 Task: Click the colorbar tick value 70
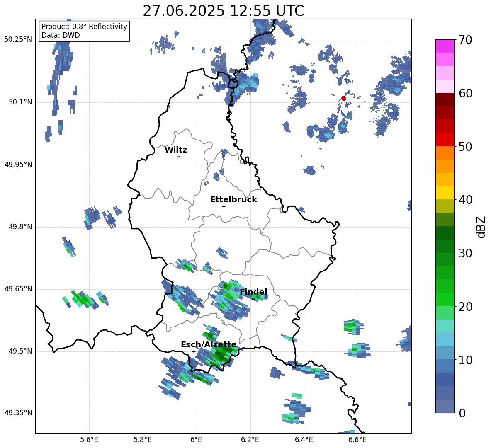click(x=465, y=40)
